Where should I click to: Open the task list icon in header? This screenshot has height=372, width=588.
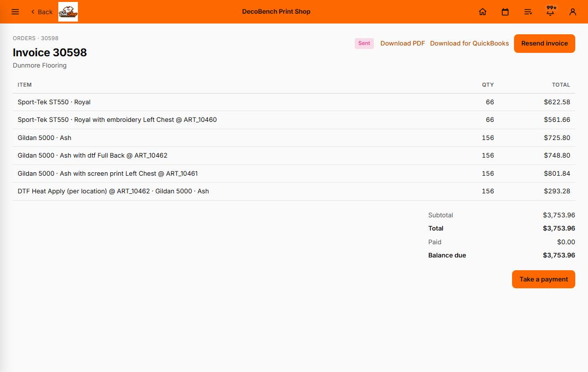[x=528, y=12]
